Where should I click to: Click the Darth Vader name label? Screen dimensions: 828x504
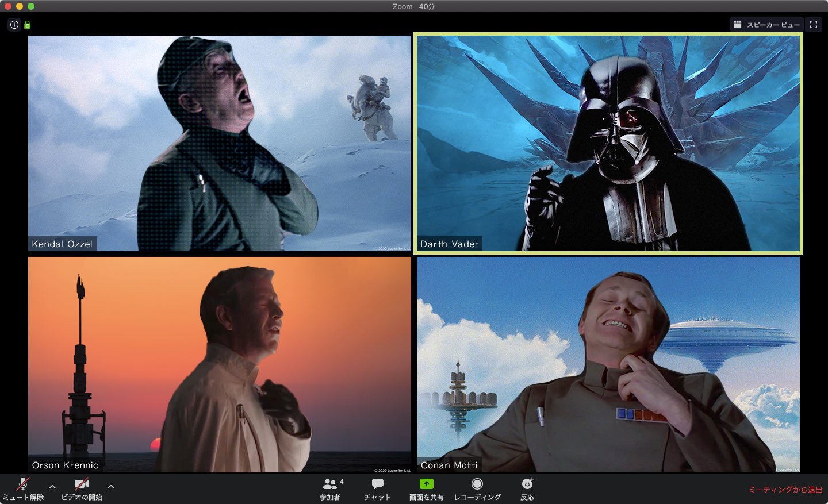[450, 244]
